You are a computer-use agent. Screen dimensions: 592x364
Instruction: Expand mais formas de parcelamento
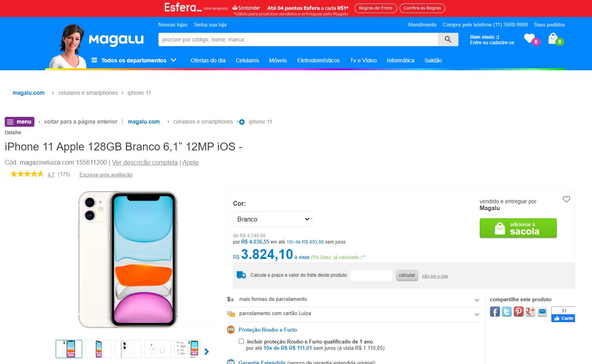click(353, 299)
